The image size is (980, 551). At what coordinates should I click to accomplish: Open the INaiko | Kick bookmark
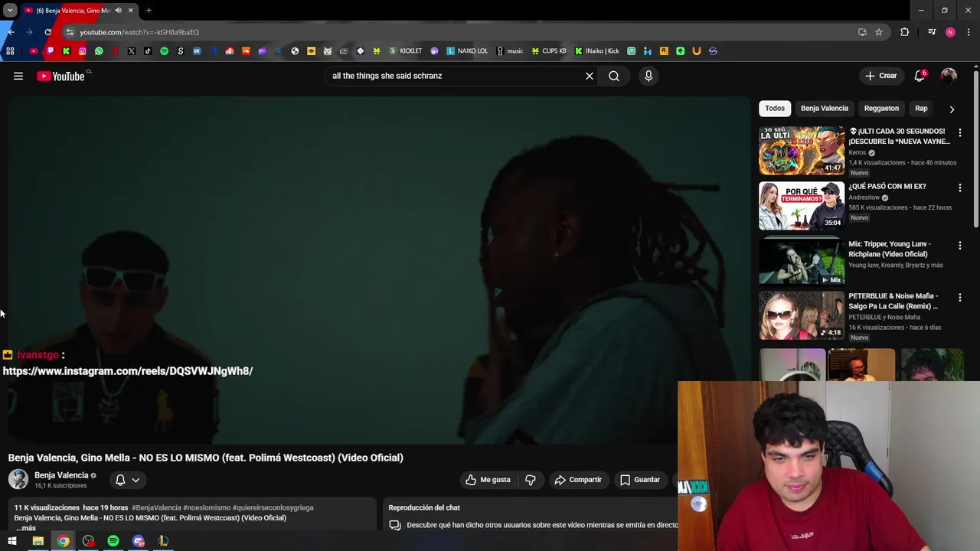tap(597, 51)
